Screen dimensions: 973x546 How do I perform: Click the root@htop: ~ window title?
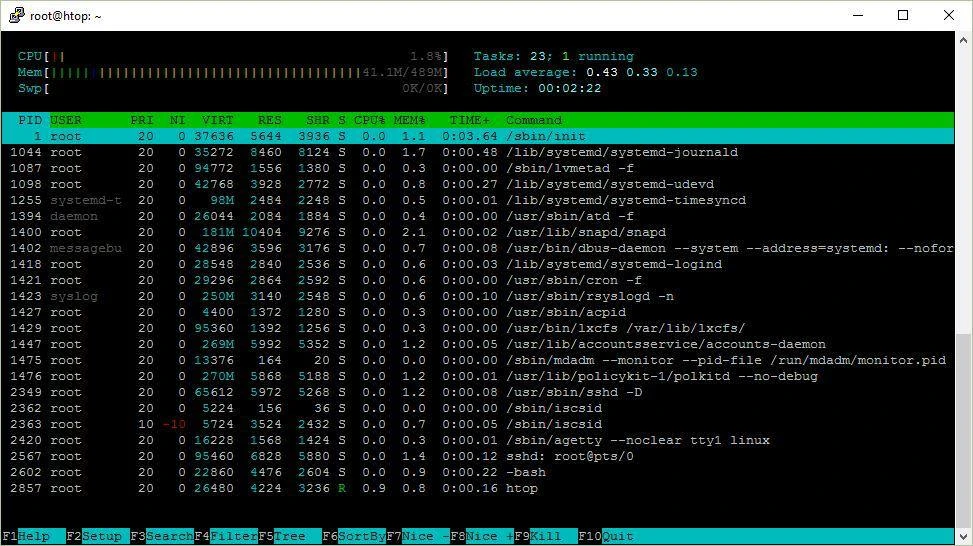pos(66,16)
